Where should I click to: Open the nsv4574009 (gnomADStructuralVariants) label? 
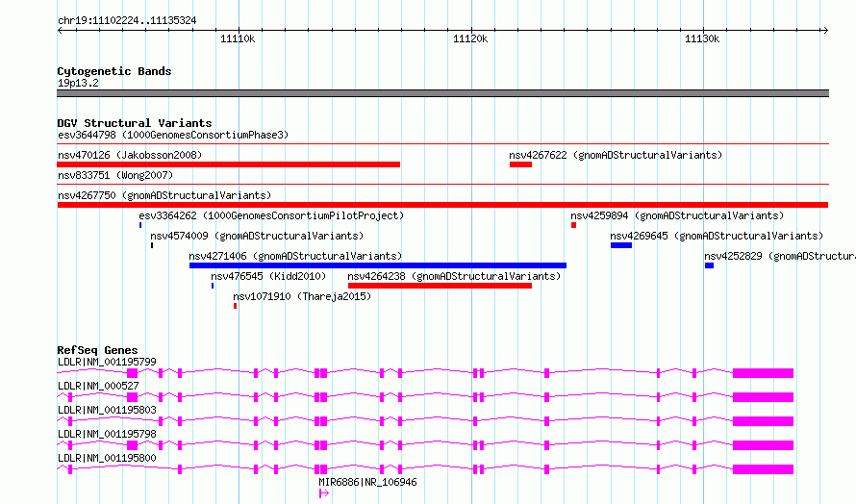(x=257, y=236)
